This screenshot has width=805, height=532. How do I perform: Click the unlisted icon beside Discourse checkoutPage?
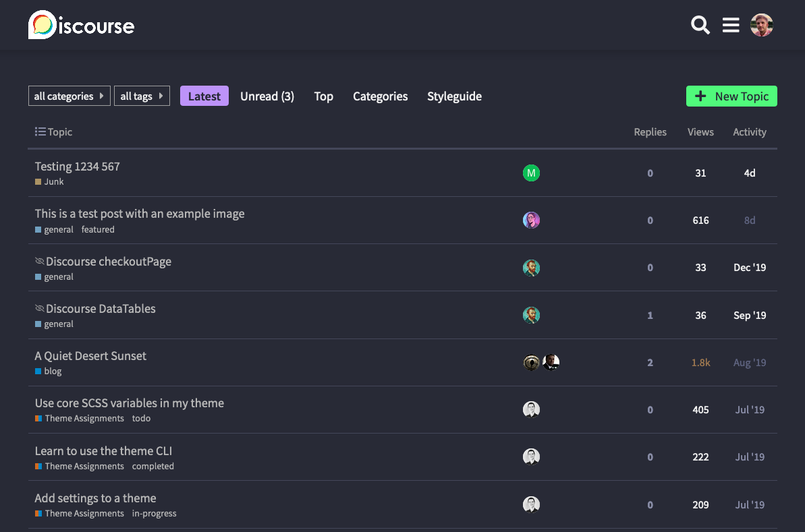40,260
